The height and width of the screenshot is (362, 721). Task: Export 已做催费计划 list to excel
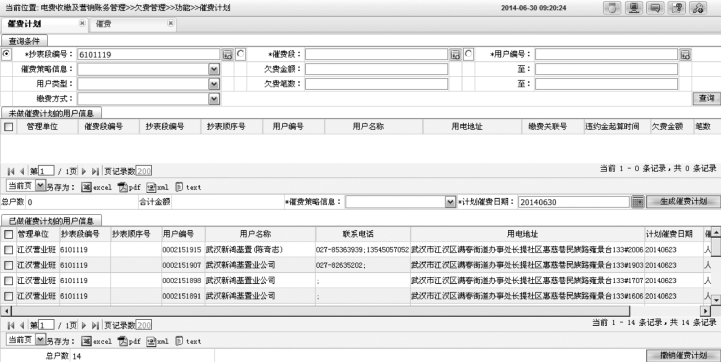[96, 341]
